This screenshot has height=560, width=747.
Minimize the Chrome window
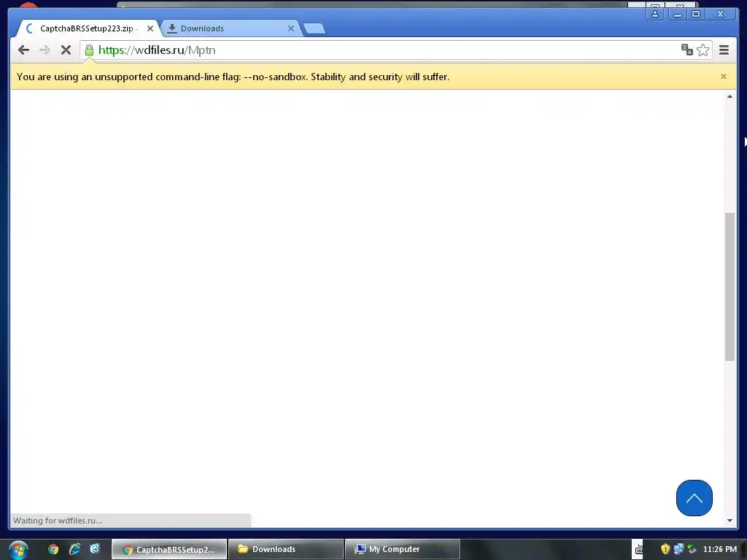[x=677, y=14]
